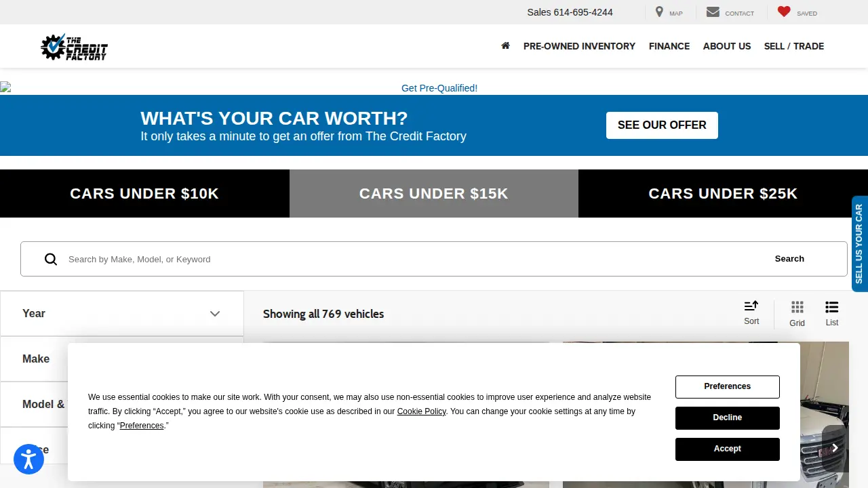Viewport: 868px width, 488px height.
Task: Focus the make/model keyword search field
Action: (x=407, y=259)
